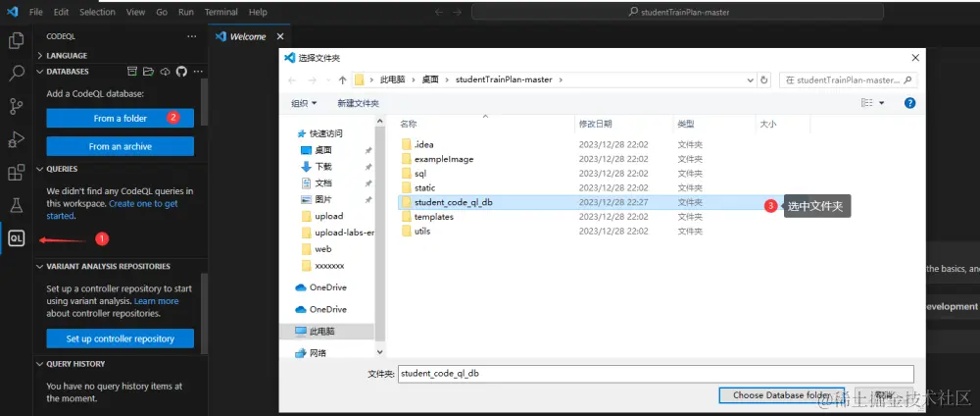This screenshot has width=980, height=416.
Task: Select the sql folder
Action: [x=414, y=174]
